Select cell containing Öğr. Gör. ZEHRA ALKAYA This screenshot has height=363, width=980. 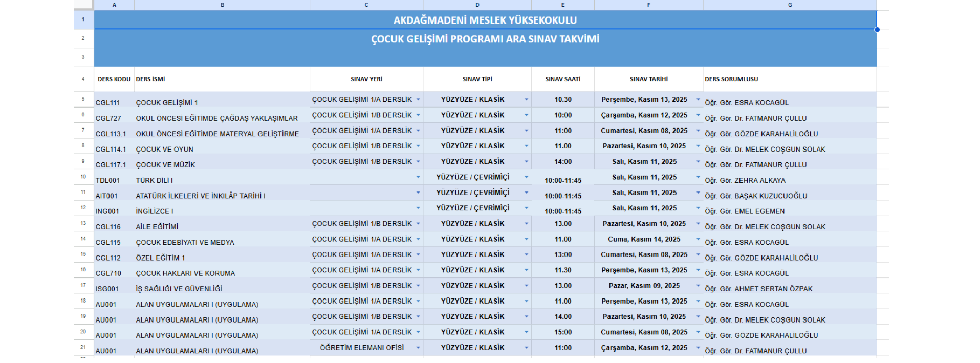pos(789,180)
